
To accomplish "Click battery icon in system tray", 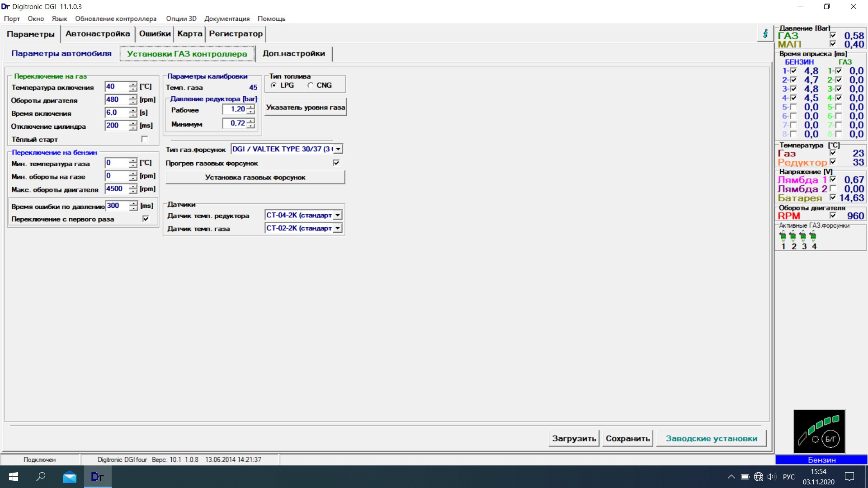I will (745, 477).
